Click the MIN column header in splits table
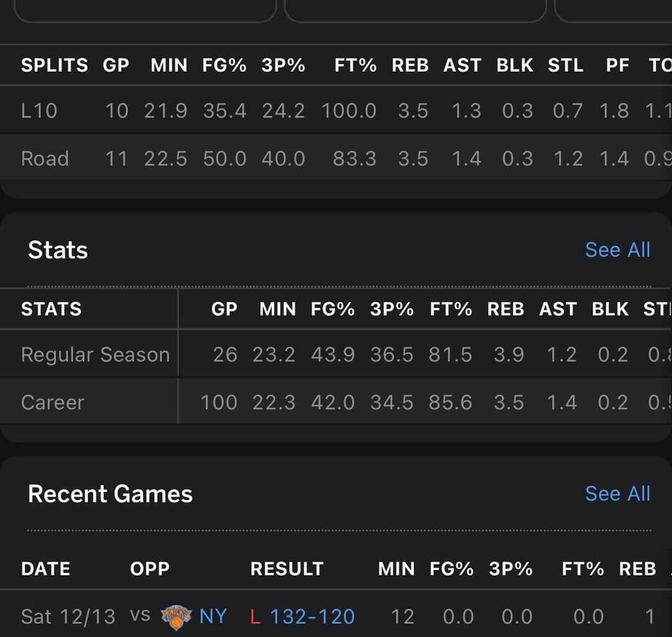The image size is (672, 637). (168, 65)
